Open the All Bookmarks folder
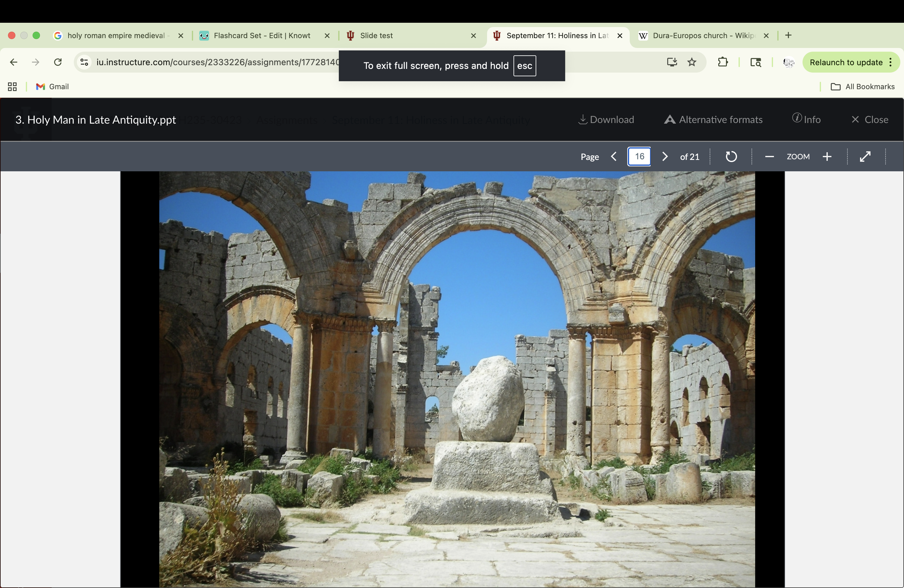Viewport: 904px width, 588px height. [x=862, y=87]
